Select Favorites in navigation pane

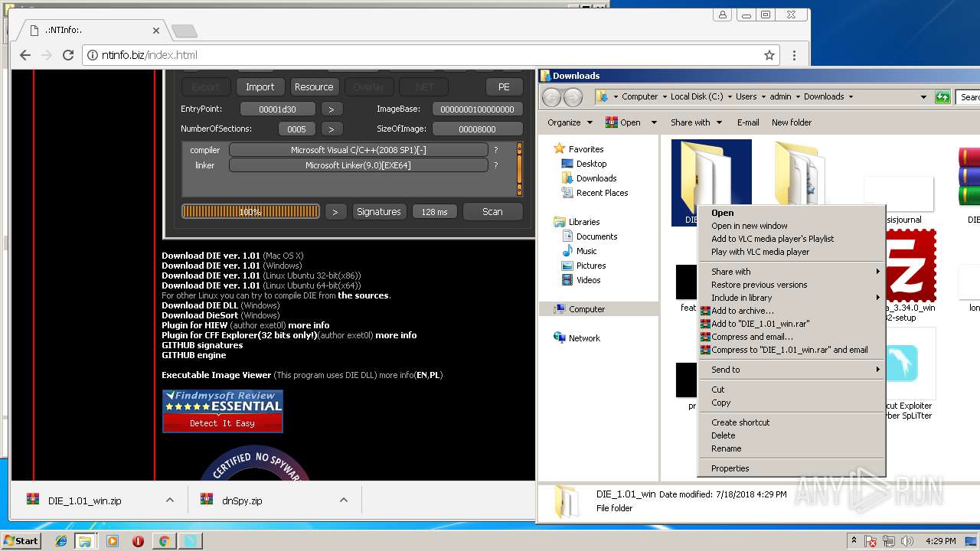pyautogui.click(x=586, y=149)
